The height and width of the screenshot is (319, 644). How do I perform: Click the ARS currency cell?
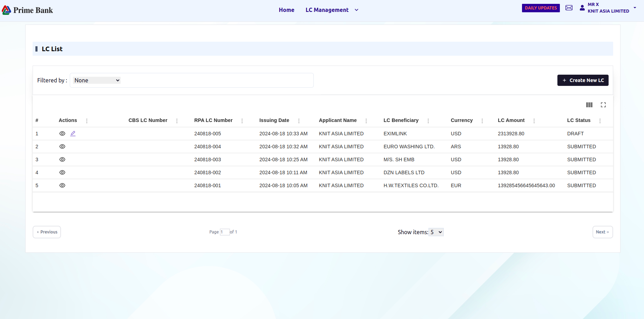[456, 147]
